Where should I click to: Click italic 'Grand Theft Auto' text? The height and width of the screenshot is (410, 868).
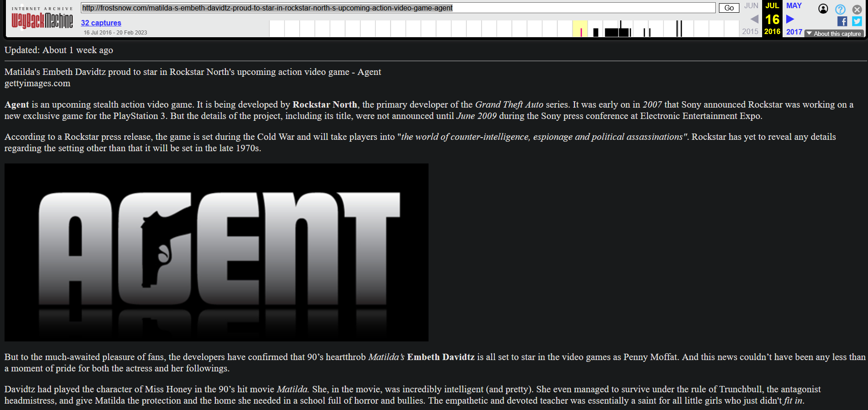(x=509, y=104)
